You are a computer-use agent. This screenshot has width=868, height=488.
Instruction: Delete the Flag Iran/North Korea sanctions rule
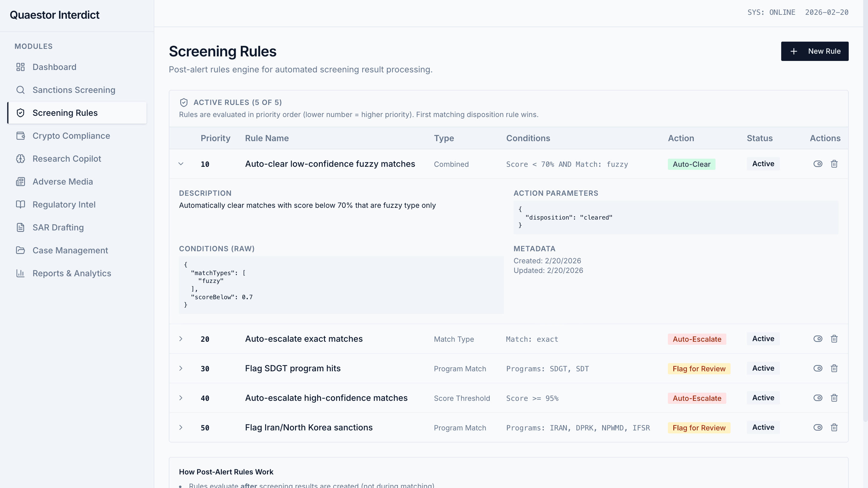[834, 427]
